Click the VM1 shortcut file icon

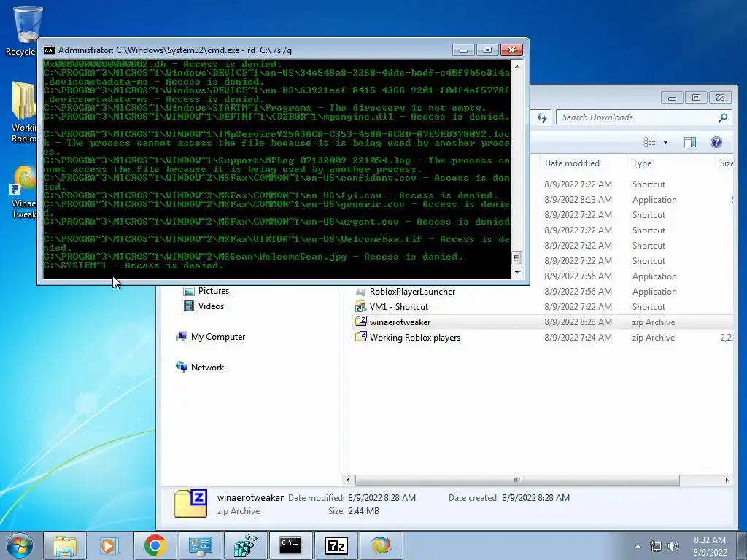pos(360,307)
